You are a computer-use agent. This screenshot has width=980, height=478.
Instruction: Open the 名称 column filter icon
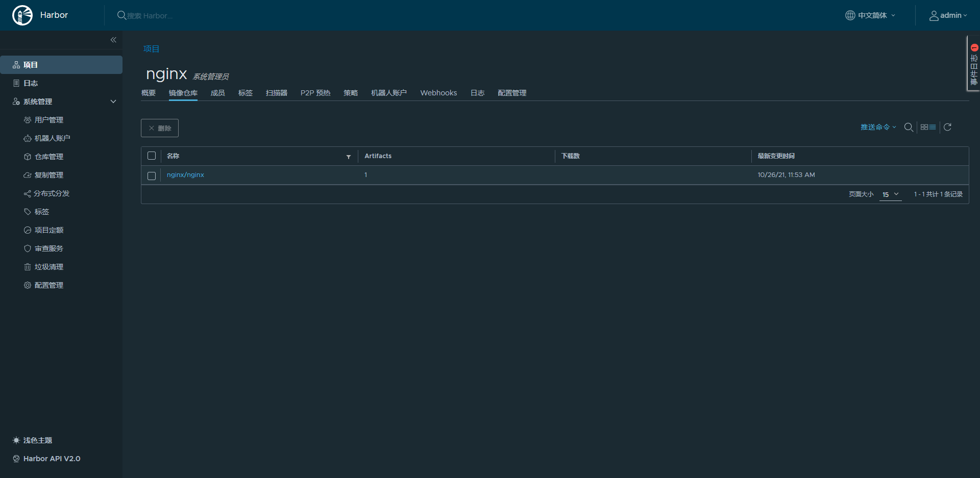[349, 157]
